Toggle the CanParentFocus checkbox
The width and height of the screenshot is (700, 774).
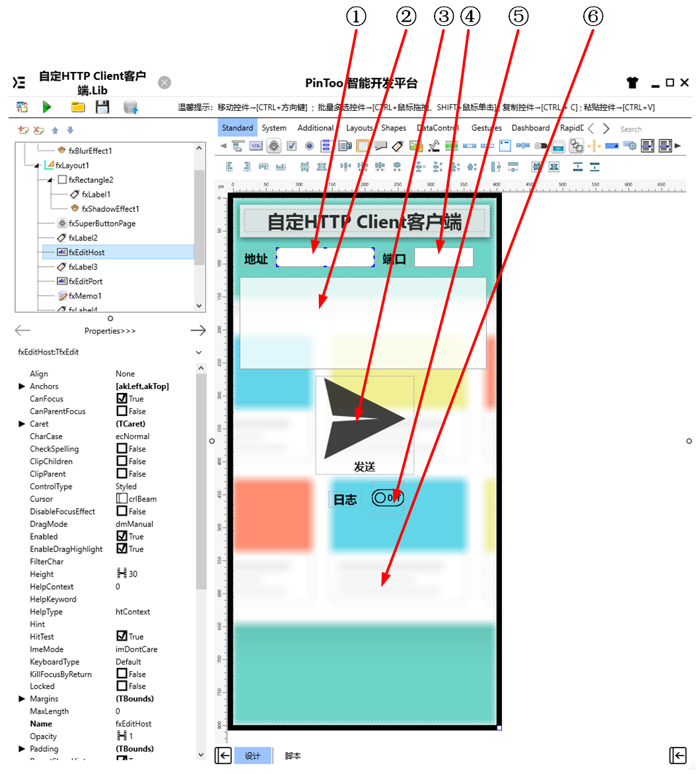(122, 411)
